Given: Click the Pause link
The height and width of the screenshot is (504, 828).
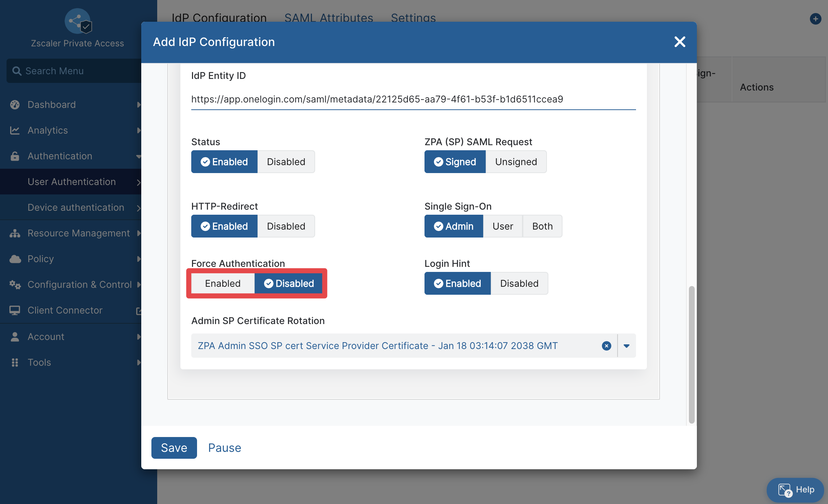Looking at the screenshot, I should (225, 448).
